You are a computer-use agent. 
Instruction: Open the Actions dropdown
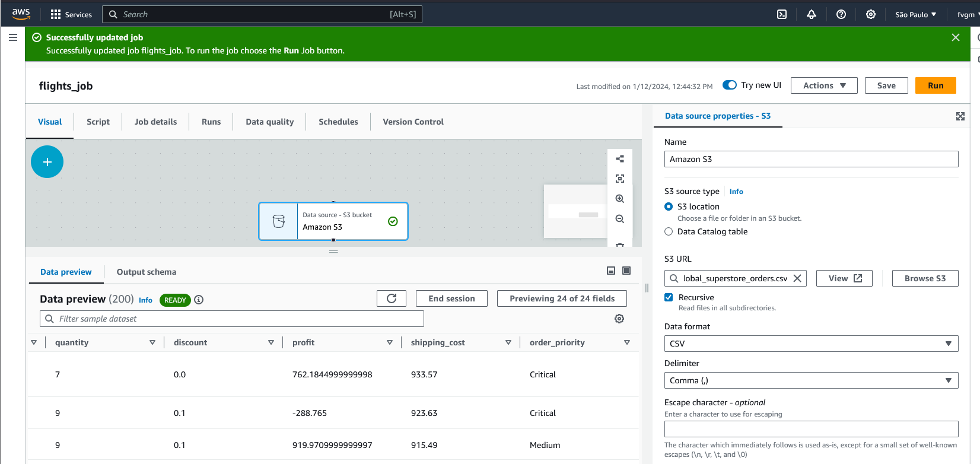tap(823, 85)
